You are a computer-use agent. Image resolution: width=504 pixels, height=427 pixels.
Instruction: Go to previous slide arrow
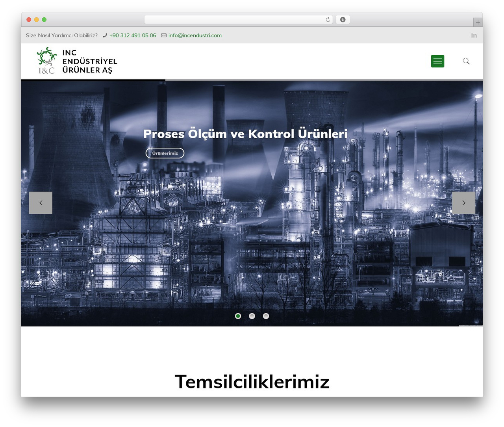(x=41, y=203)
